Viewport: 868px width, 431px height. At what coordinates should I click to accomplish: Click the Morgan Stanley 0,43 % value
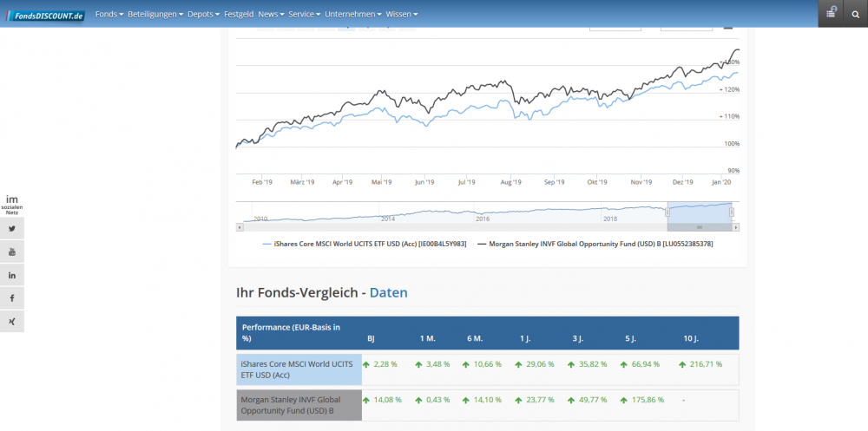[x=437, y=400]
